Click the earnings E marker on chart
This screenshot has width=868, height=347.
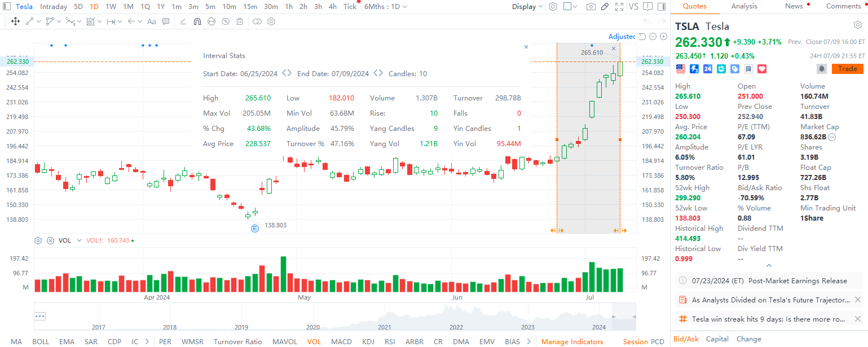255,229
